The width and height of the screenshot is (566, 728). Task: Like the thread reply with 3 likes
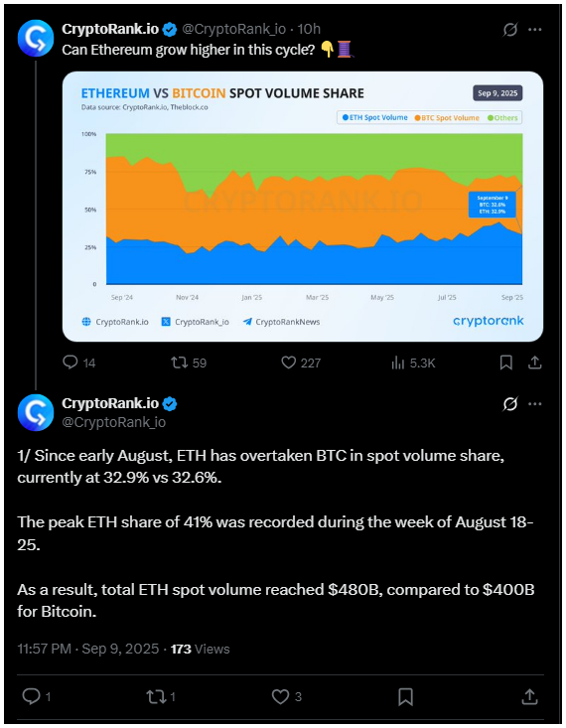click(x=280, y=696)
